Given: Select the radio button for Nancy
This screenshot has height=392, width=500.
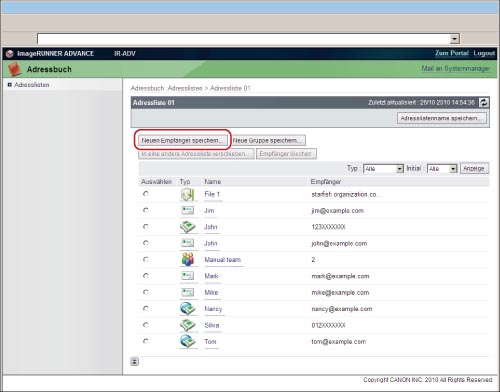Looking at the screenshot, I should pos(146,308).
